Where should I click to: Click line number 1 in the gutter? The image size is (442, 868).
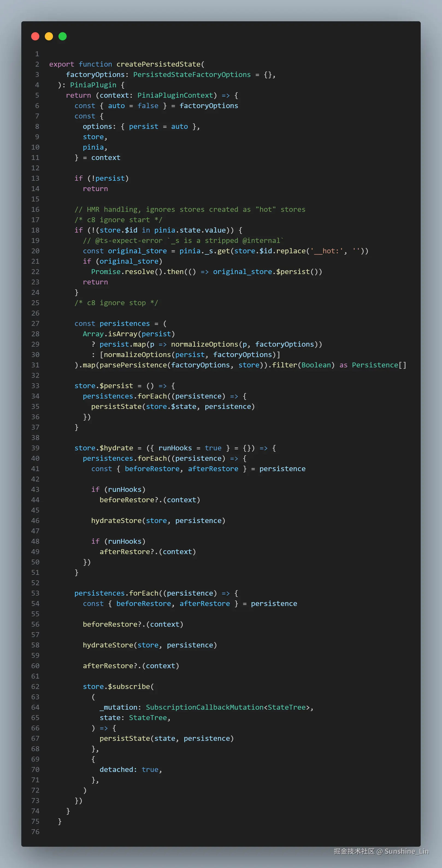tap(37, 54)
